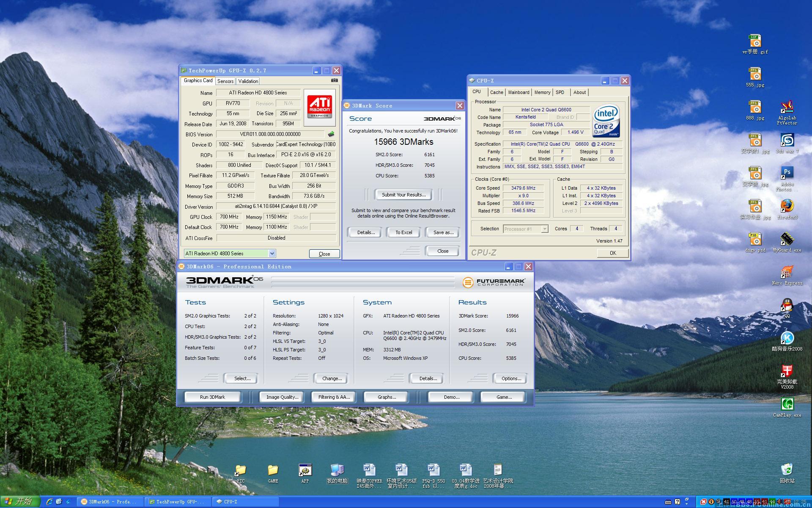The height and width of the screenshot is (508, 812).
Task: Select the Graphics Card tab in GPU-Z
Action: (198, 80)
